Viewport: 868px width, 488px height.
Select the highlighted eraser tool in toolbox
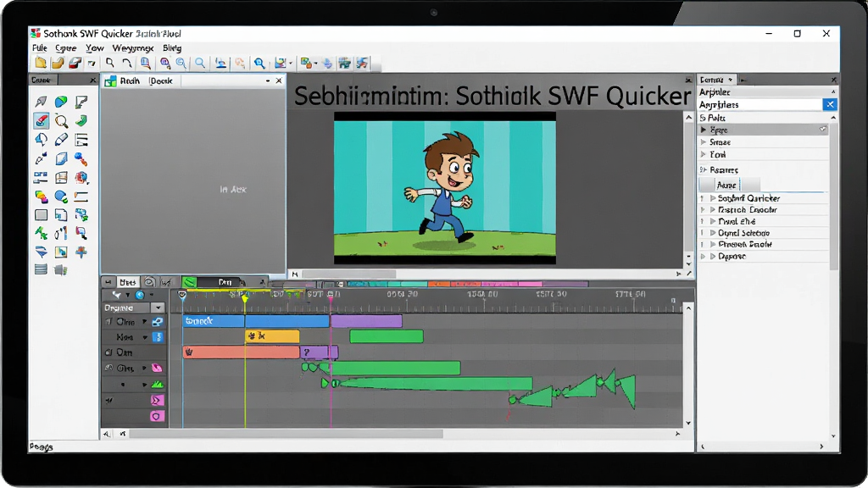(x=41, y=120)
